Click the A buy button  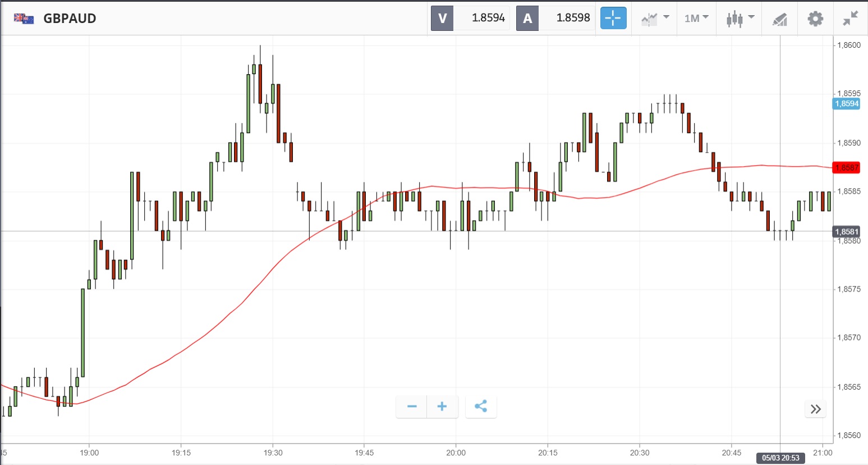[x=527, y=19]
